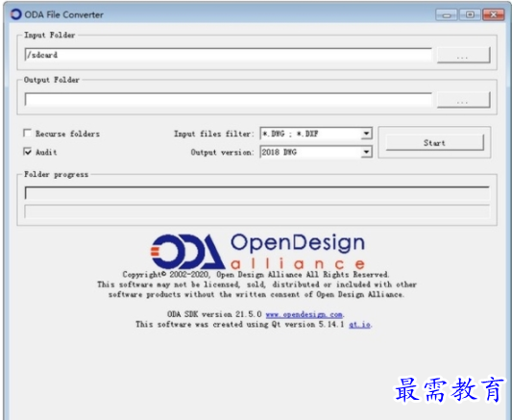Screen dimensions: 512x420
Task: Click the 'ODA SDK version 21.5.0' text
Action: pos(214,314)
